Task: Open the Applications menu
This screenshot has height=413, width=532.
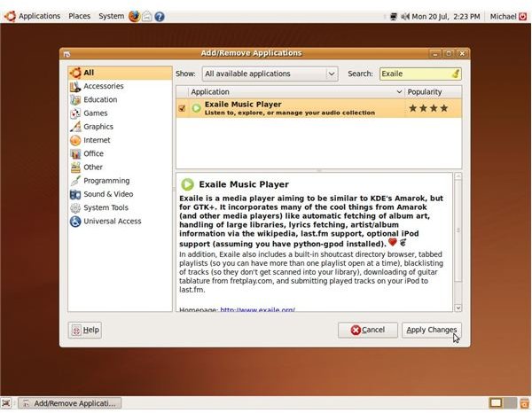Action: (x=39, y=16)
